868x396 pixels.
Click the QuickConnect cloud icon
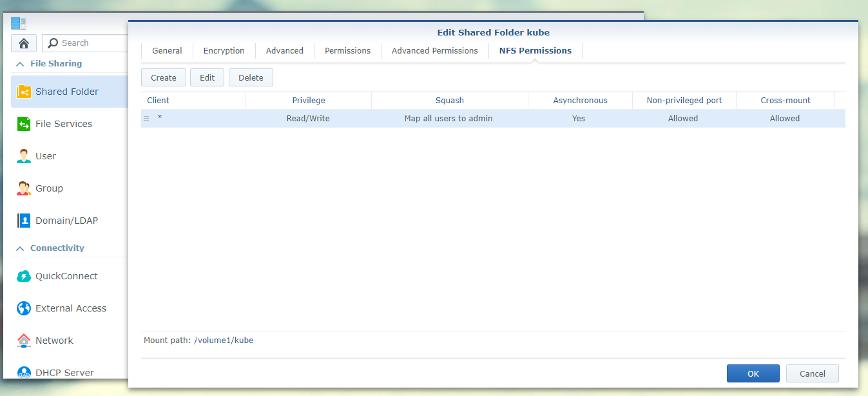[24, 276]
